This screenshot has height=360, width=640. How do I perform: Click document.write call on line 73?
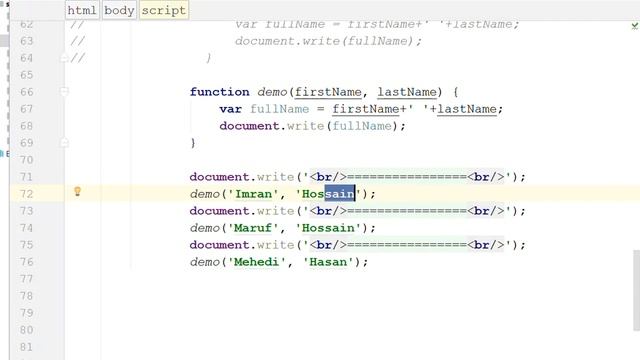242,211
